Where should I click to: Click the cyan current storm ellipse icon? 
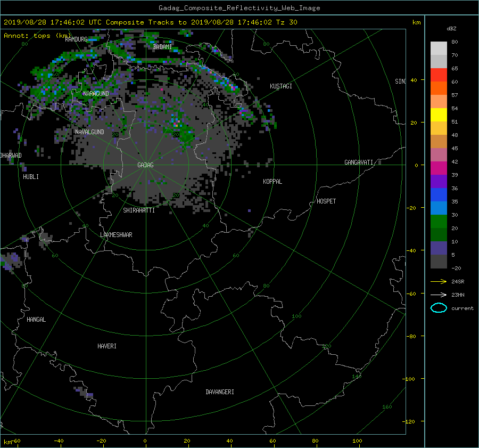(439, 308)
